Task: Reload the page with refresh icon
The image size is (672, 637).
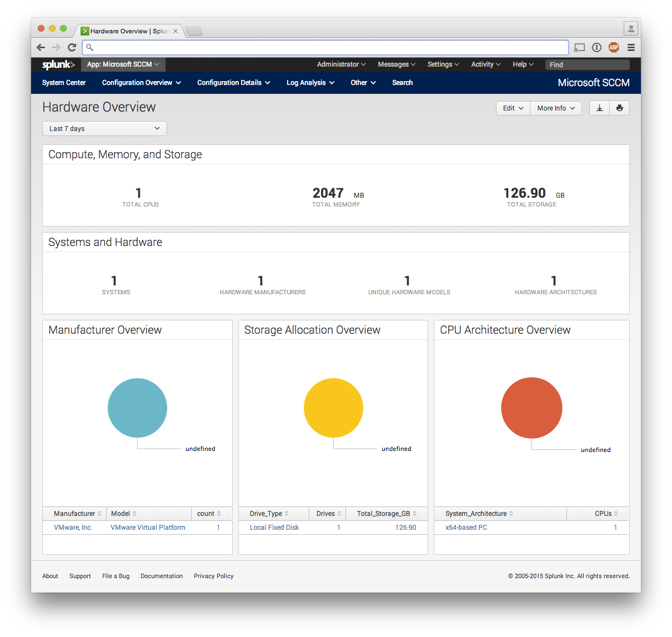Action: (x=72, y=47)
